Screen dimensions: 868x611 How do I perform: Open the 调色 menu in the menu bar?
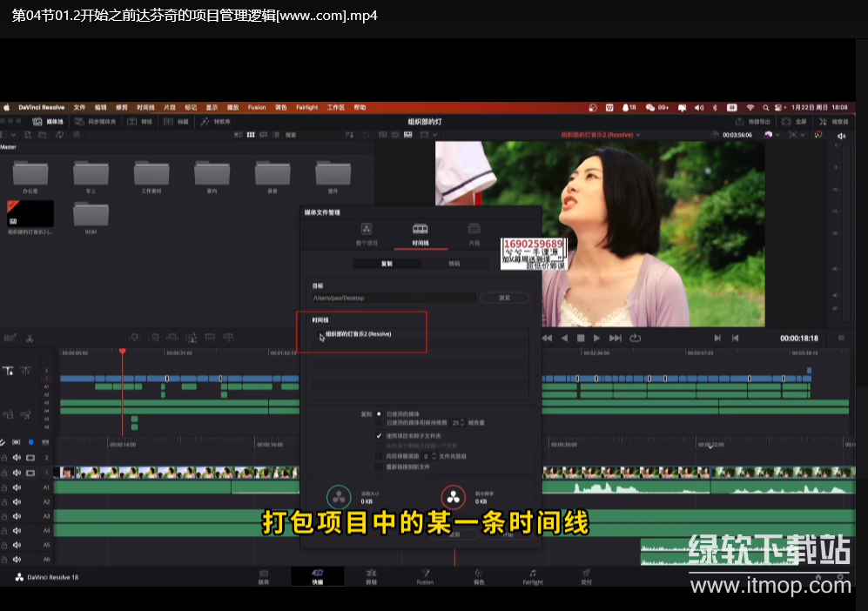(280, 107)
